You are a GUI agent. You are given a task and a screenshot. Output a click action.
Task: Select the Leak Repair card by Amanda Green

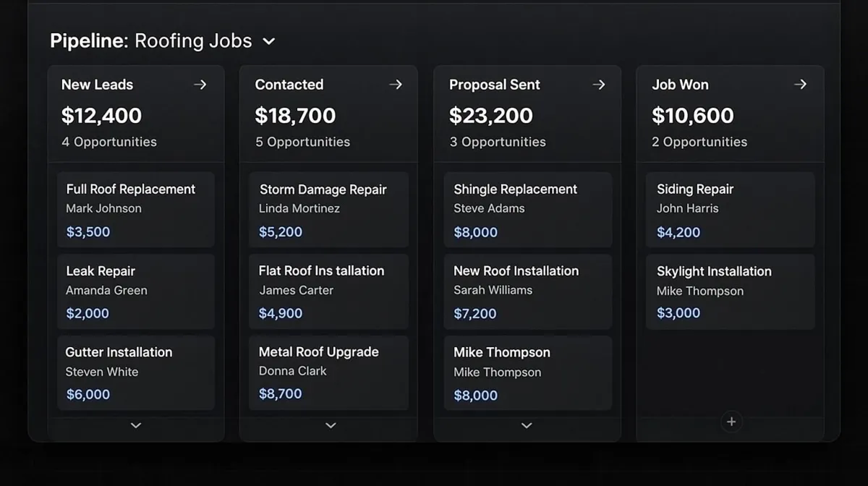coord(136,291)
